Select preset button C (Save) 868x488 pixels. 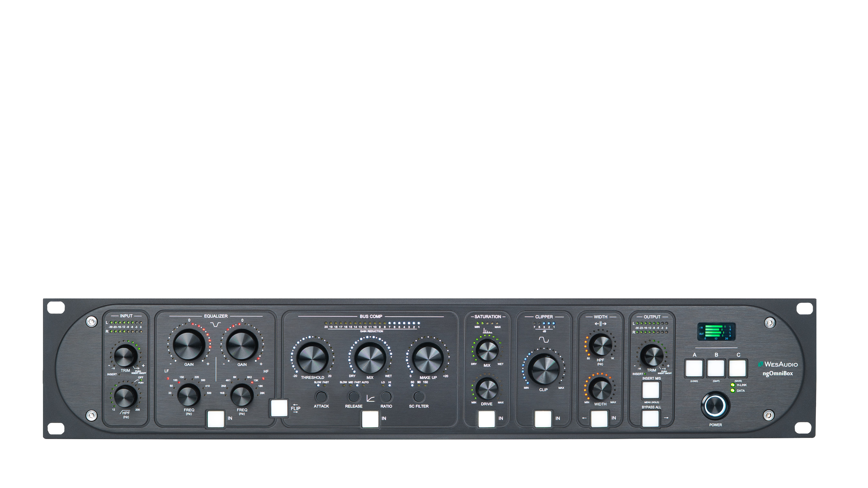click(x=738, y=369)
